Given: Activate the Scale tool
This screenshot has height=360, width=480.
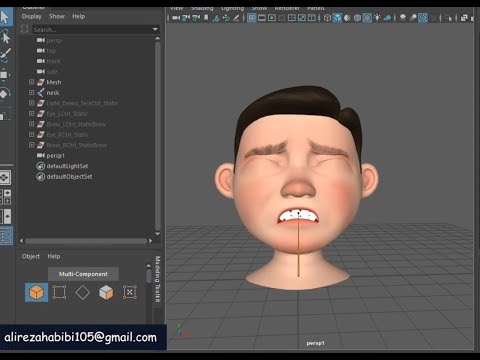Looking at the screenshot, I should point(5,113).
